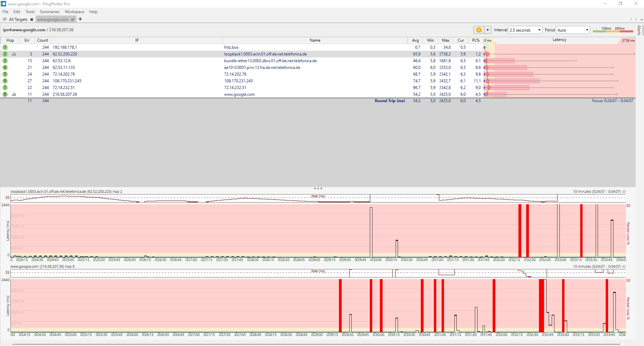Open the Alerts side panel
Viewport: 644px width, 346px height.
(x=639, y=30)
